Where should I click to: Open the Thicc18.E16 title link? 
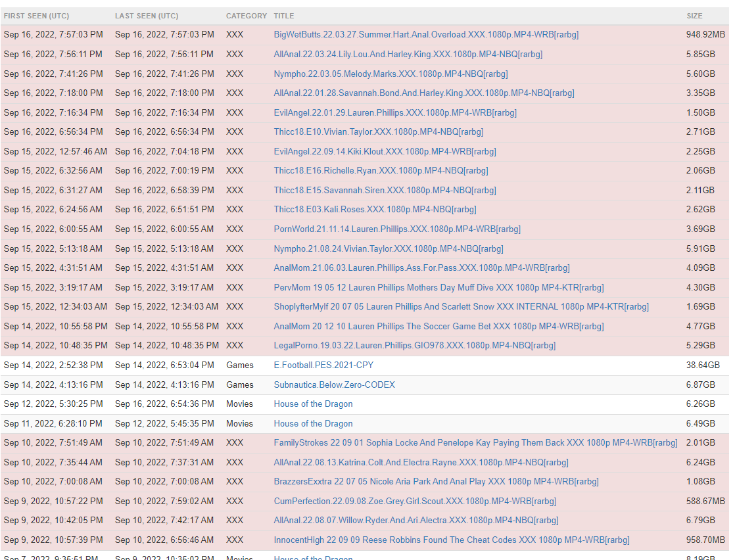(x=381, y=171)
